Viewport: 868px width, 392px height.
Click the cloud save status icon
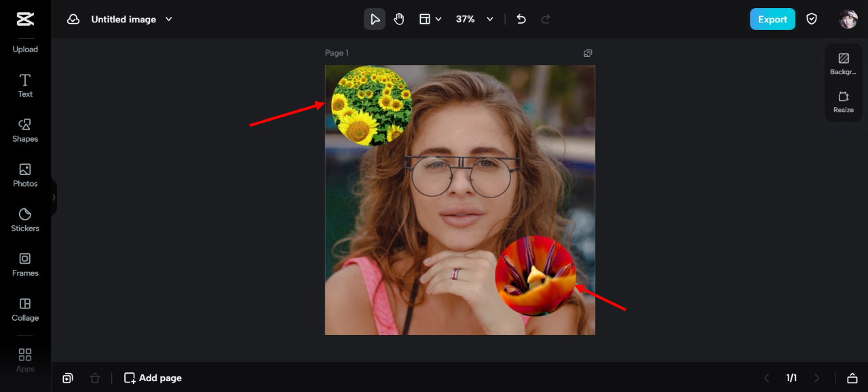73,19
